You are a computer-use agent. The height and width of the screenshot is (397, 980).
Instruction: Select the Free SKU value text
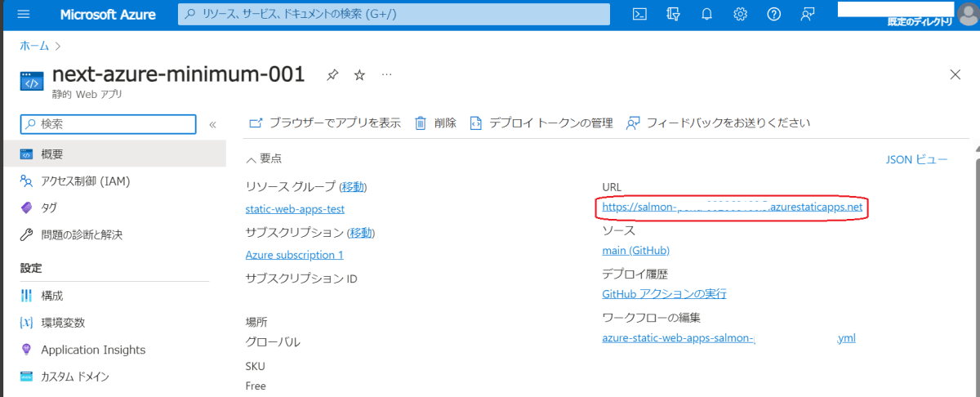coord(256,386)
